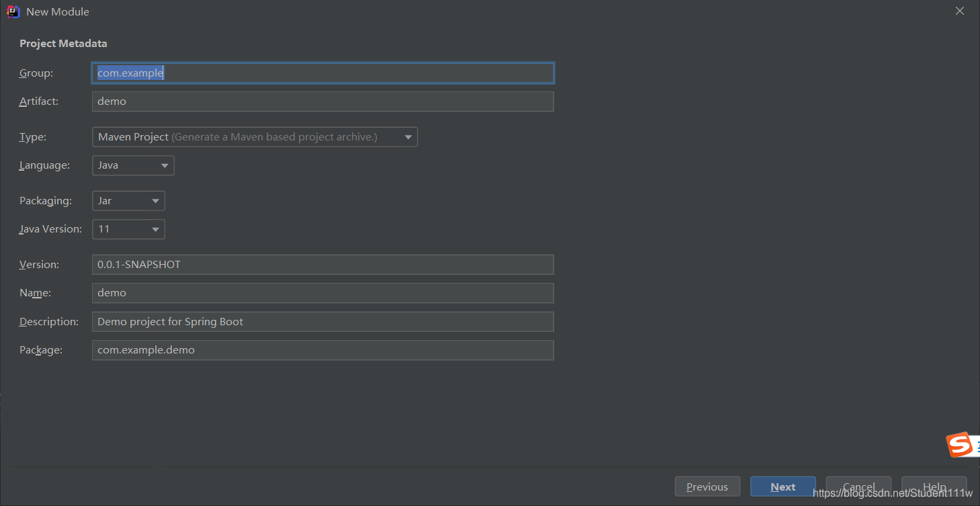Click the Artifact label
Image resolution: width=980 pixels, height=506 pixels.
pos(39,101)
